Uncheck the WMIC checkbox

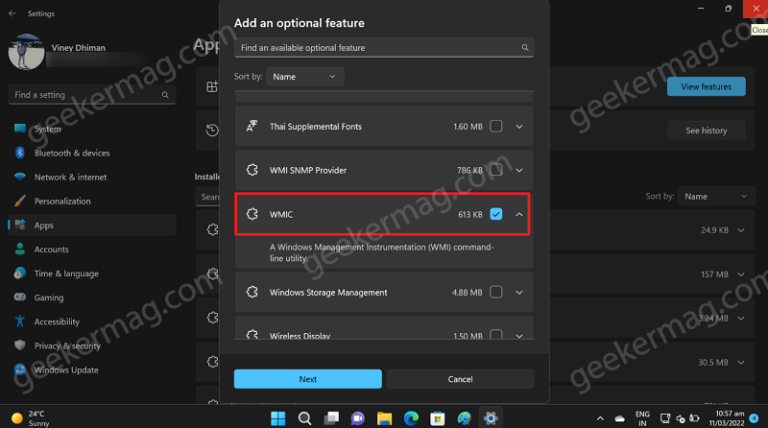click(x=496, y=215)
